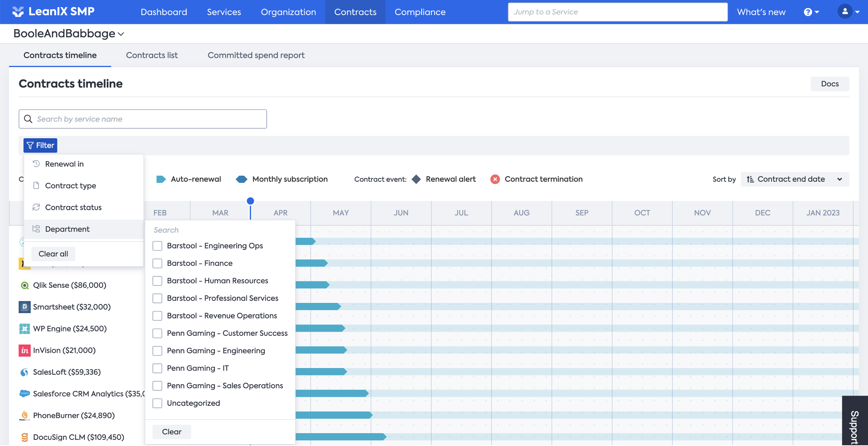Toggle the Filter dropdown button
The image size is (868, 446).
coord(40,145)
